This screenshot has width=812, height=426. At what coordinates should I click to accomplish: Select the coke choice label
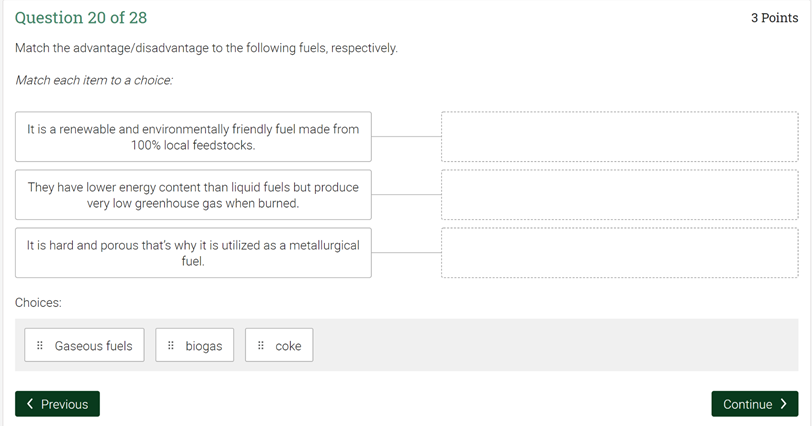(x=288, y=346)
